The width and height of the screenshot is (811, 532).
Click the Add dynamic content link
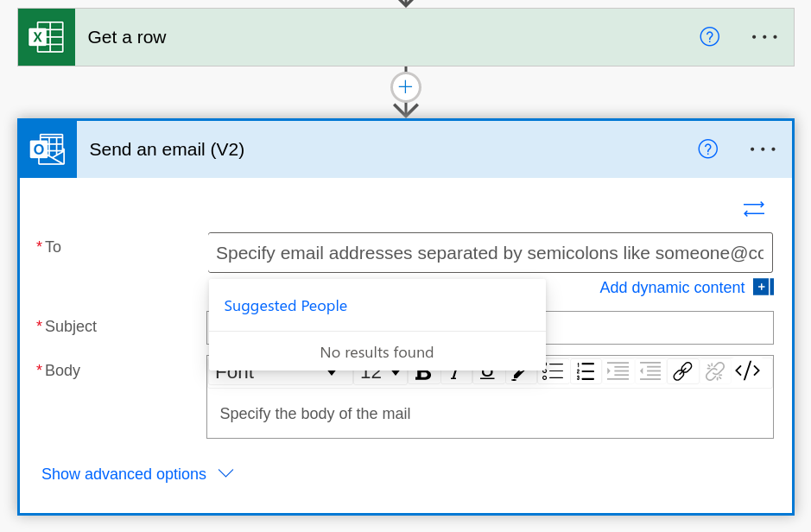click(672, 288)
